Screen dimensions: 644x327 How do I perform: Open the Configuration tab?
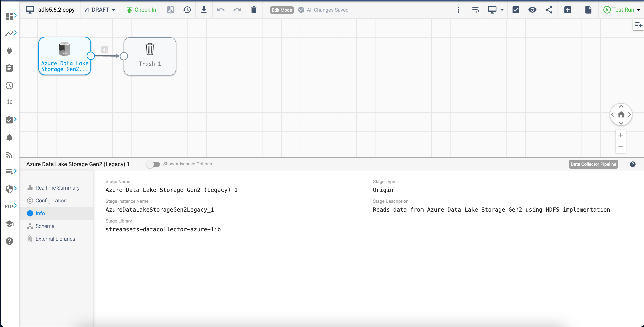(56, 201)
